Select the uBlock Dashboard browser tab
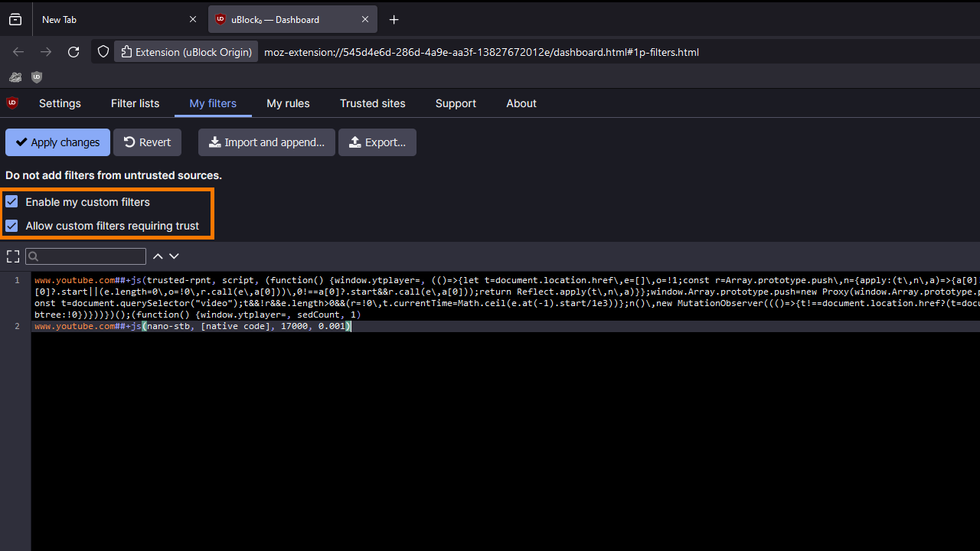 (x=292, y=20)
